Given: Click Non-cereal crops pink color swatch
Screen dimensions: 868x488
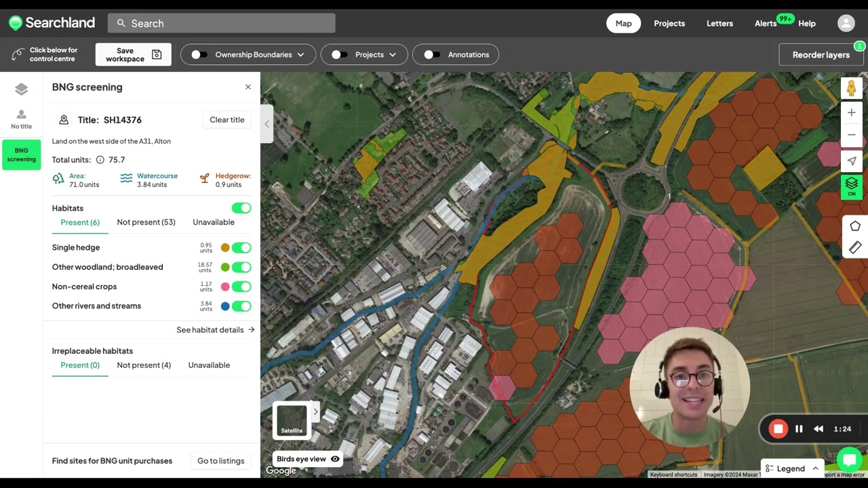Looking at the screenshot, I should (x=225, y=287).
